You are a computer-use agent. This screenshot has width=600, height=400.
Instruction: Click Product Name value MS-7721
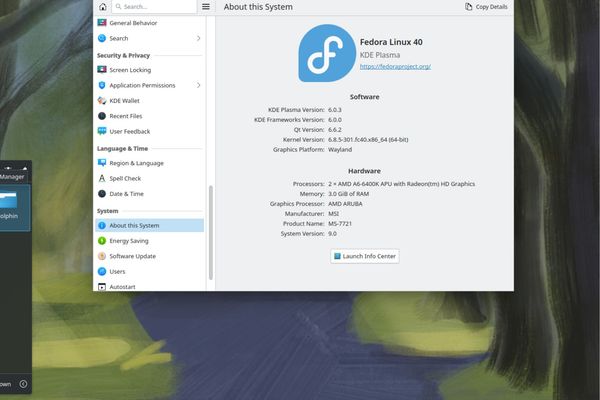point(340,224)
